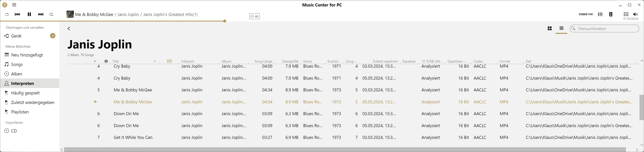Click the playback progress slider knob
644x152 pixels.
point(225,21)
